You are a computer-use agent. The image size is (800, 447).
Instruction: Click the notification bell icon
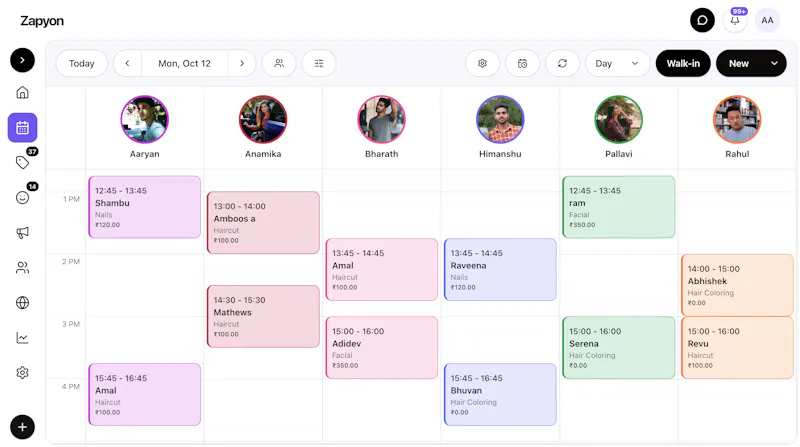click(735, 21)
